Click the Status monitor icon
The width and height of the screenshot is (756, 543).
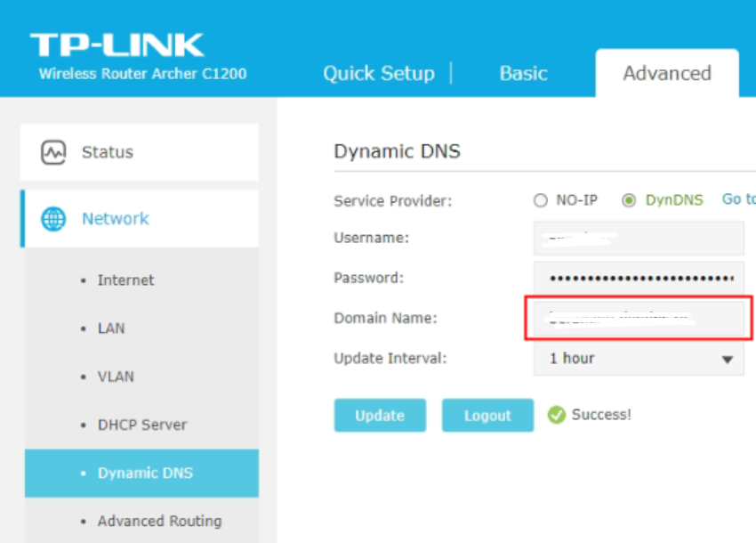[x=53, y=152]
